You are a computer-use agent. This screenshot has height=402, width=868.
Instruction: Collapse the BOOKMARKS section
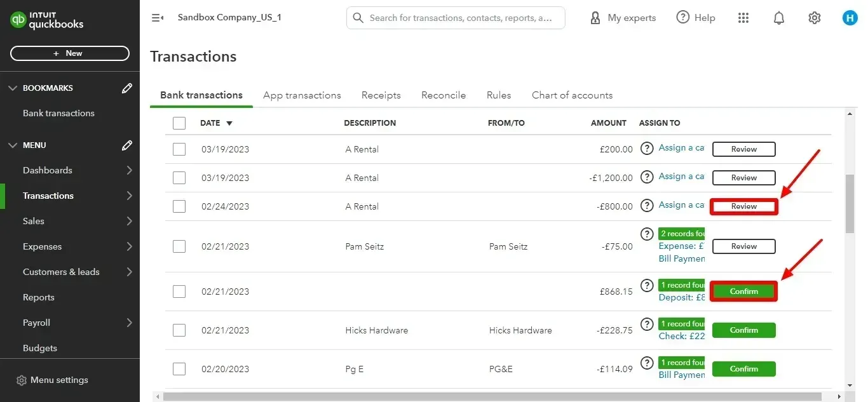point(13,88)
